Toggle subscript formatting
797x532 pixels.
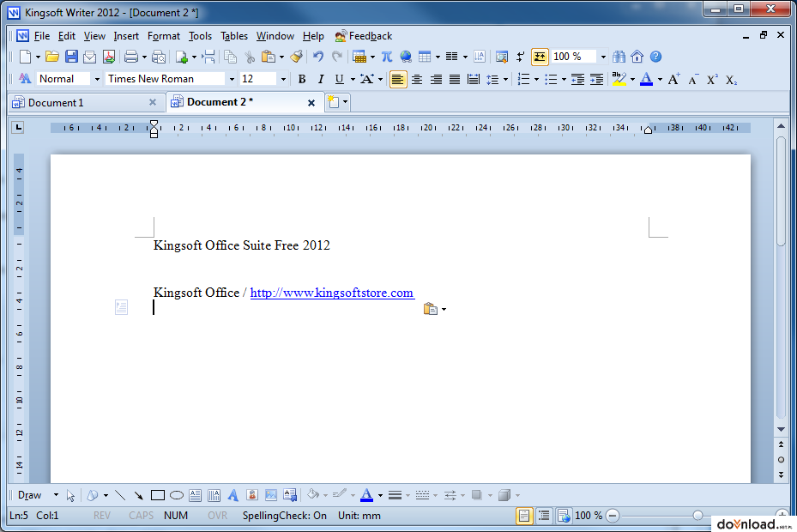pyautogui.click(x=731, y=80)
